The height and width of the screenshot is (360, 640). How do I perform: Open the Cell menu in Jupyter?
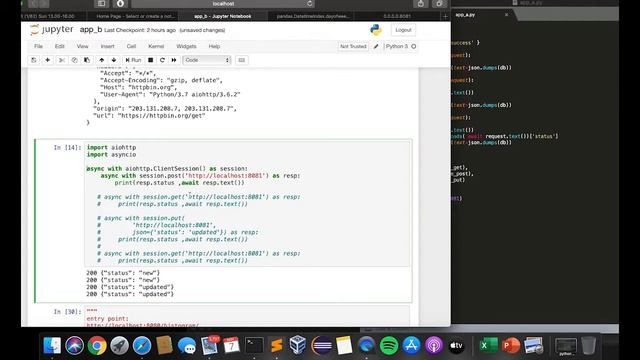click(x=131, y=47)
